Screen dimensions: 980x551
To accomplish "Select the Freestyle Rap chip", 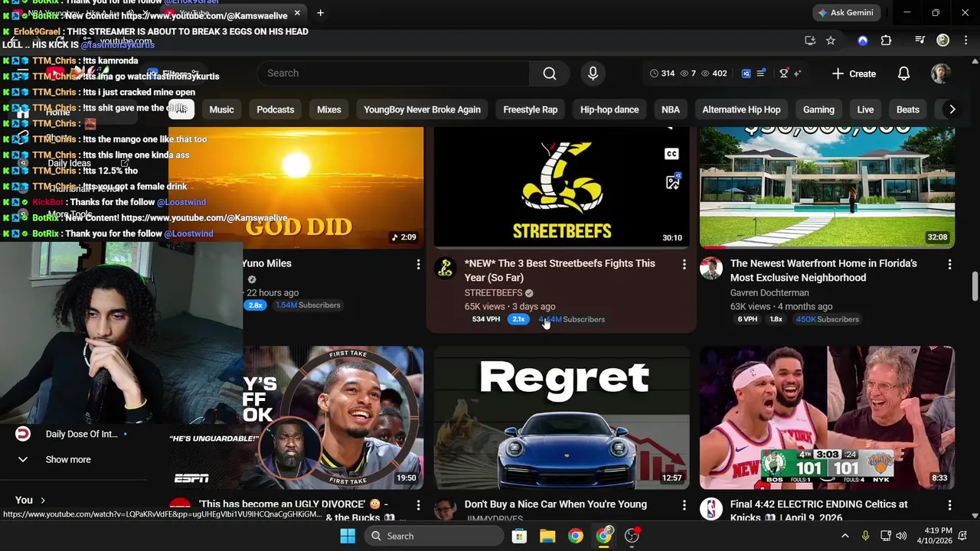I will click(530, 109).
